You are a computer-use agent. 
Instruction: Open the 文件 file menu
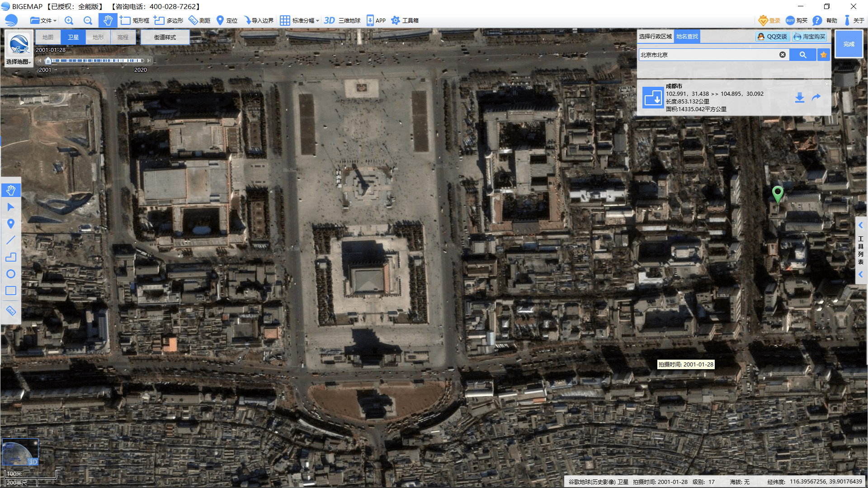pos(43,20)
